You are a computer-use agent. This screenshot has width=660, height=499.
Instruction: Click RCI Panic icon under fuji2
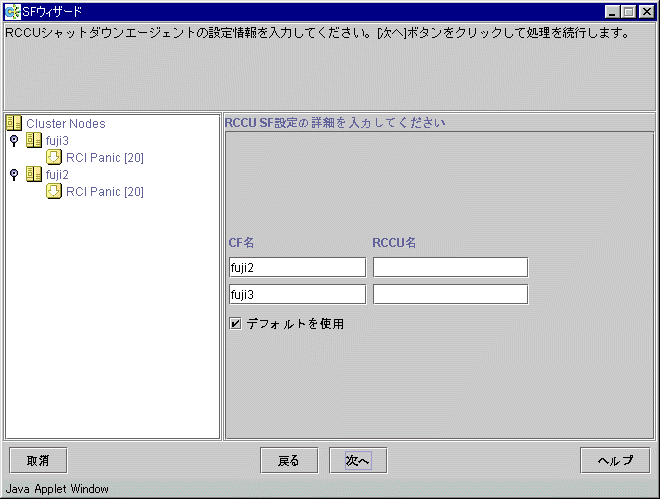53,191
